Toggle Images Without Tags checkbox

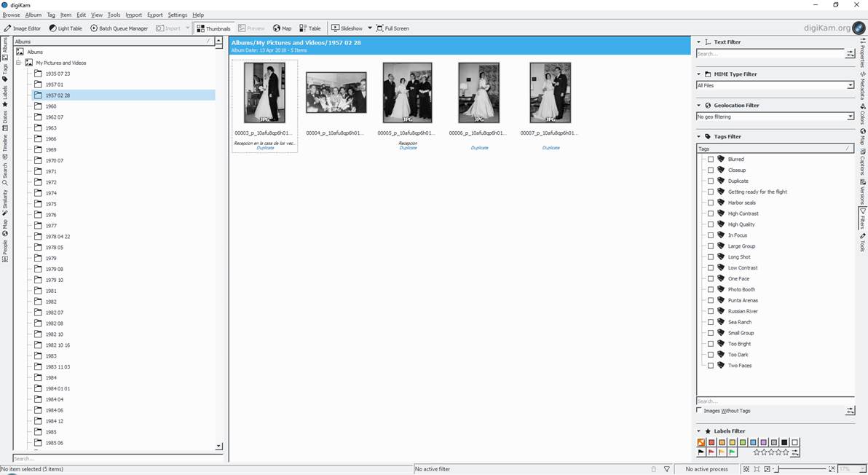(700, 411)
